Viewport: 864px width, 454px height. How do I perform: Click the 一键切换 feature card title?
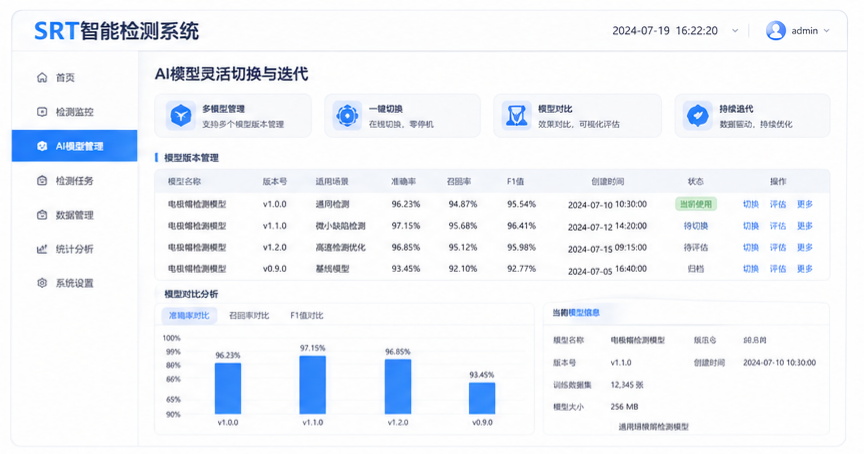[386, 109]
